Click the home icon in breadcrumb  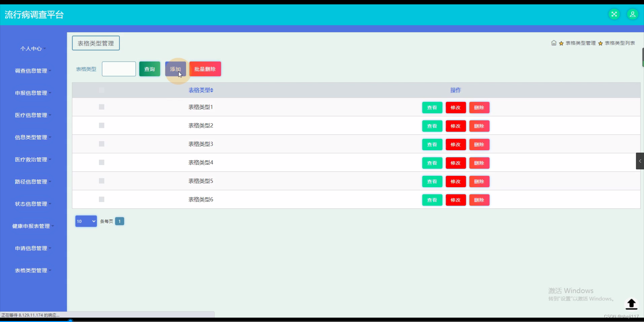click(x=554, y=43)
